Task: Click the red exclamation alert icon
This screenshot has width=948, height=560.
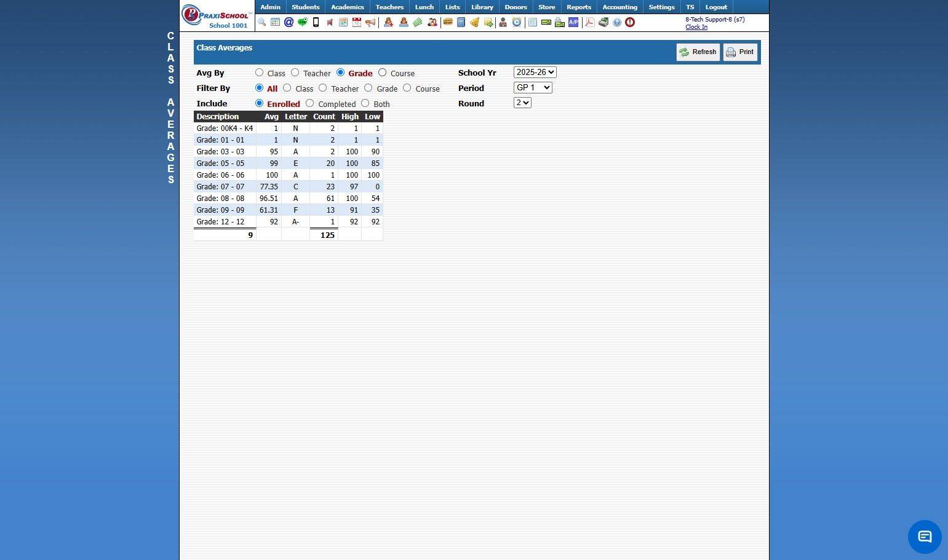Action: click(x=630, y=22)
